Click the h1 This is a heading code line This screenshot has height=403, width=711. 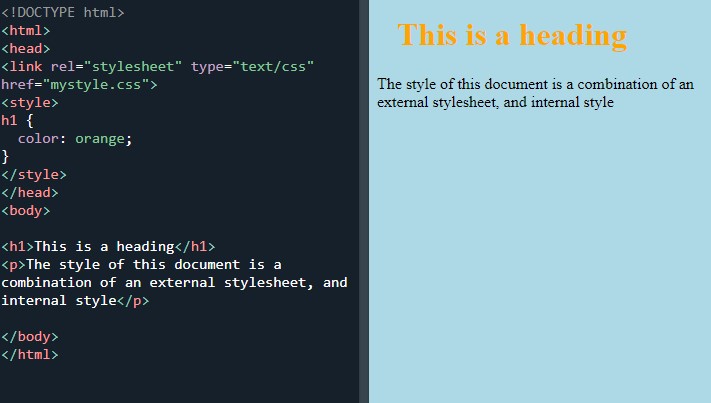[108, 247]
